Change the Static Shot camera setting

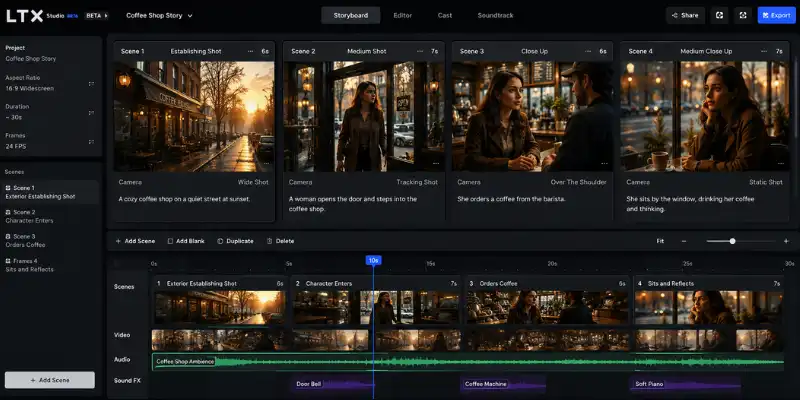point(766,182)
